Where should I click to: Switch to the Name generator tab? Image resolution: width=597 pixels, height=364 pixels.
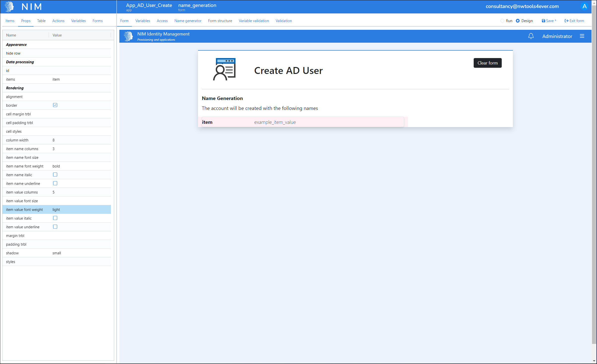tap(188, 21)
